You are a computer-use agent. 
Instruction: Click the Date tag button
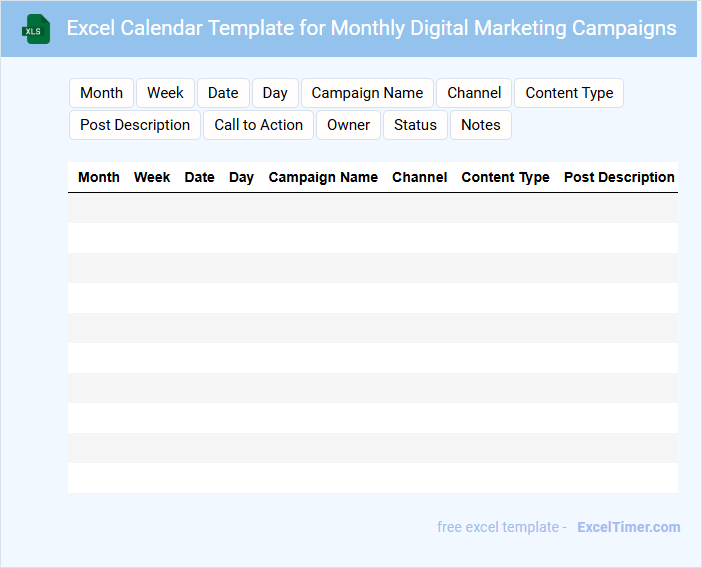tap(223, 93)
